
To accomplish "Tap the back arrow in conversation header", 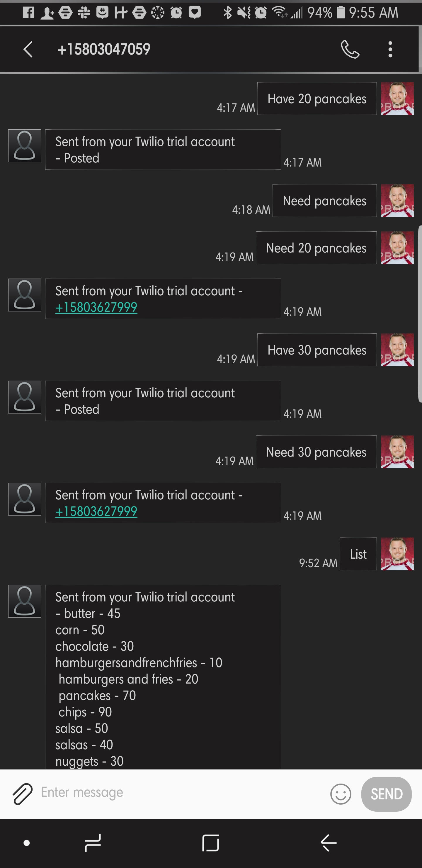I will [28, 50].
